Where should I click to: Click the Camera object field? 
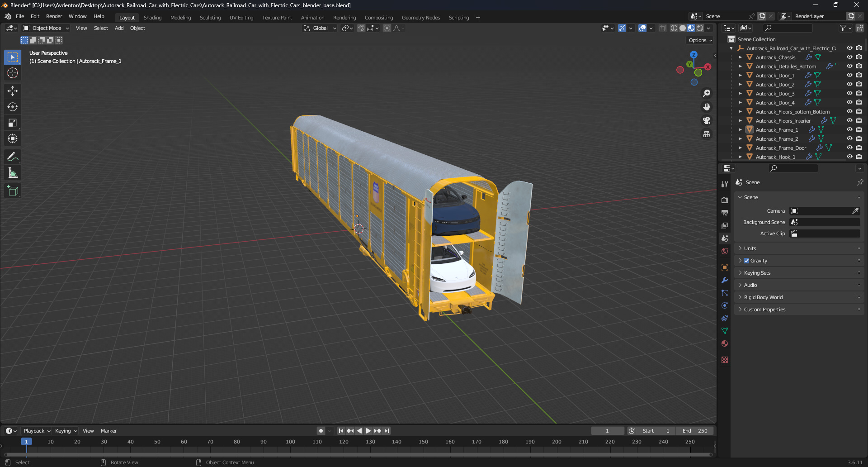point(825,211)
